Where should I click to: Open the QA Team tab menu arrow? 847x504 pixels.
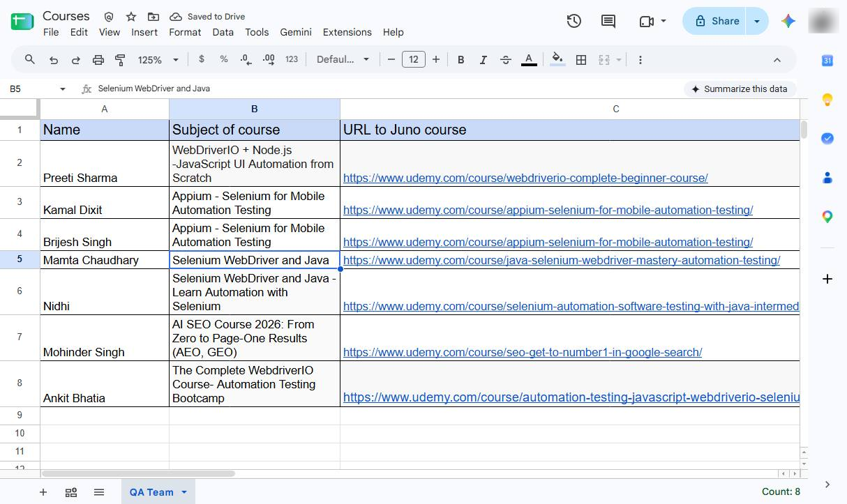pyautogui.click(x=184, y=492)
